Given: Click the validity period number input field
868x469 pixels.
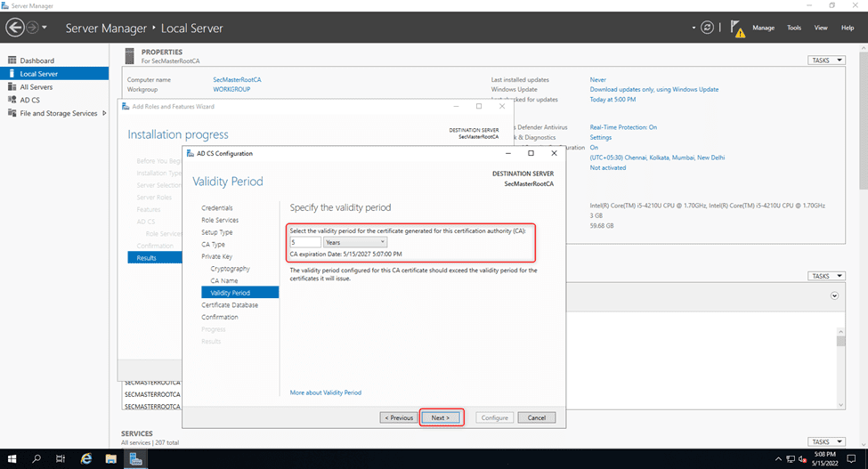Looking at the screenshot, I should point(305,242).
